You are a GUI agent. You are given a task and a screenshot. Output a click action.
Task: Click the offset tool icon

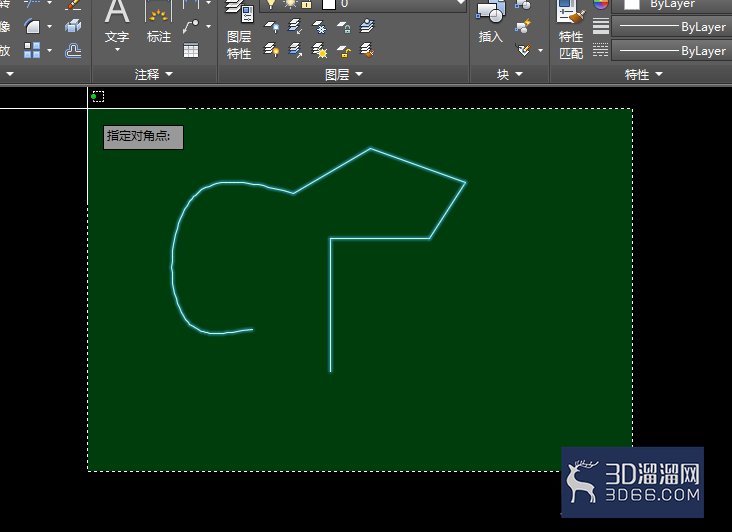point(73,50)
